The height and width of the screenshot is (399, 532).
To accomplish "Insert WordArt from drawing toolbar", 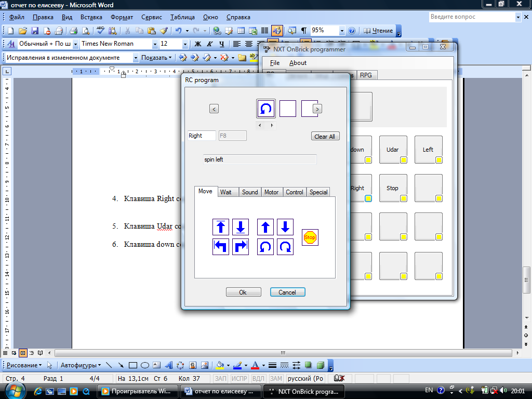I will (x=169, y=365).
